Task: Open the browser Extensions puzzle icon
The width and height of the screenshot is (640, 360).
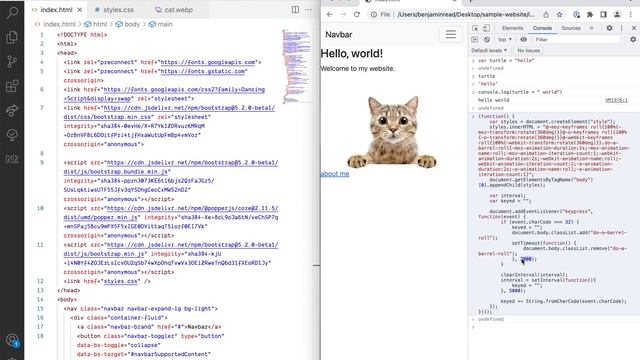Action: (590, 14)
